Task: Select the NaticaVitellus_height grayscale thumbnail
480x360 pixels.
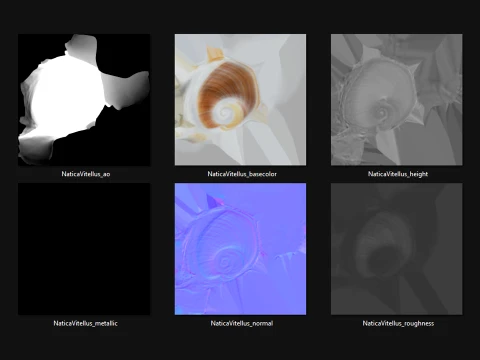Action: click(397, 99)
